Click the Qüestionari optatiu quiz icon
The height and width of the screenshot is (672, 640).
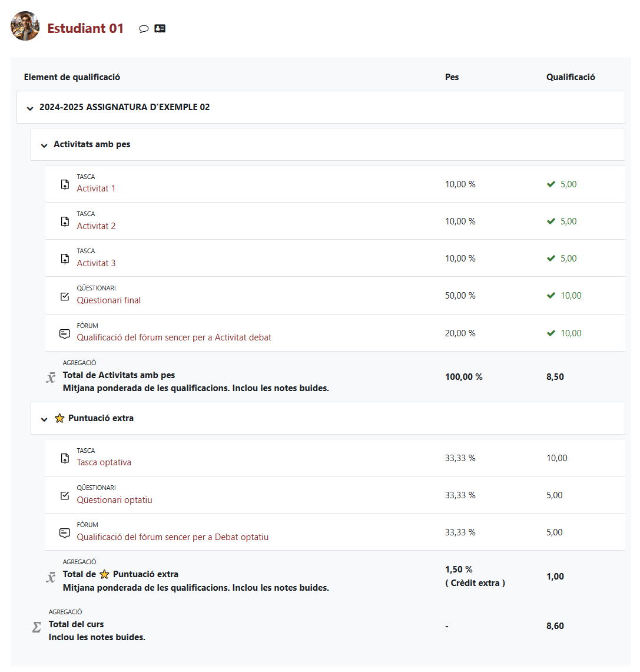point(65,495)
